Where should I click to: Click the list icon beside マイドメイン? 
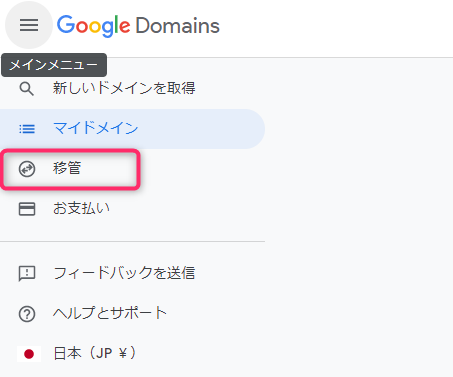(27, 129)
